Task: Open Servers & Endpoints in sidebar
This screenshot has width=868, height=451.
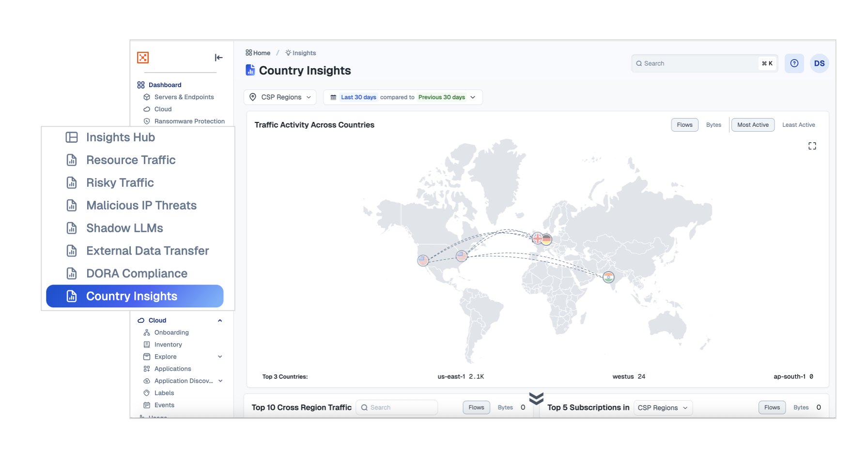Action: (x=184, y=97)
